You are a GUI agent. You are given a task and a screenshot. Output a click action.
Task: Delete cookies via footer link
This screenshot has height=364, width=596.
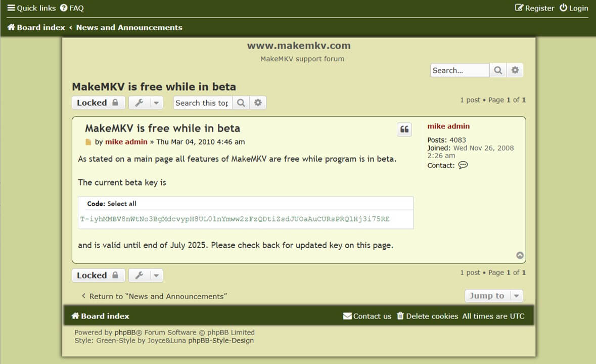[428, 316]
